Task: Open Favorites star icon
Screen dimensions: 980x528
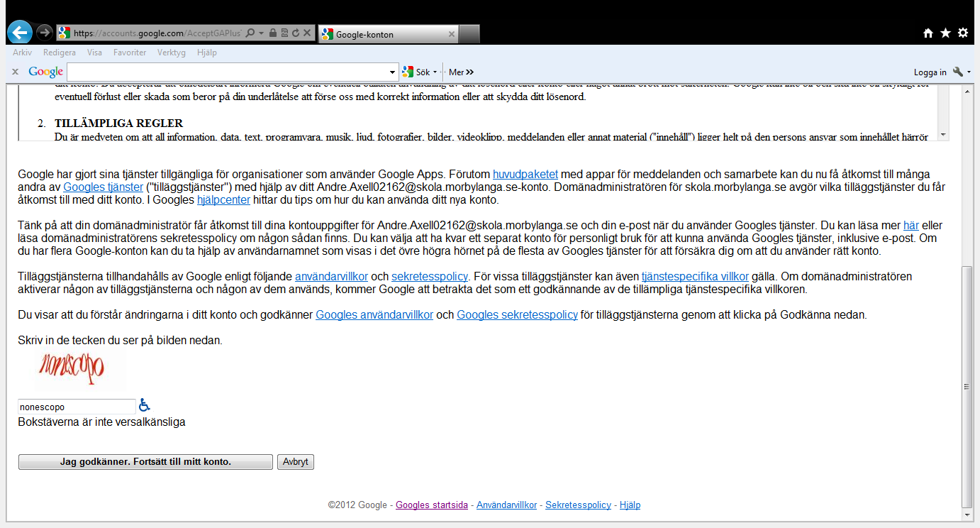Action: click(x=945, y=33)
